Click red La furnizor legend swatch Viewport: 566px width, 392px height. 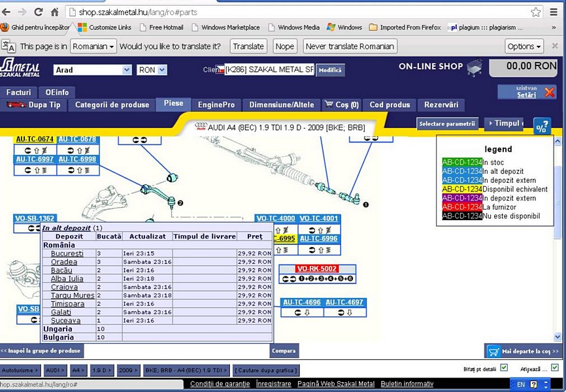462,207
